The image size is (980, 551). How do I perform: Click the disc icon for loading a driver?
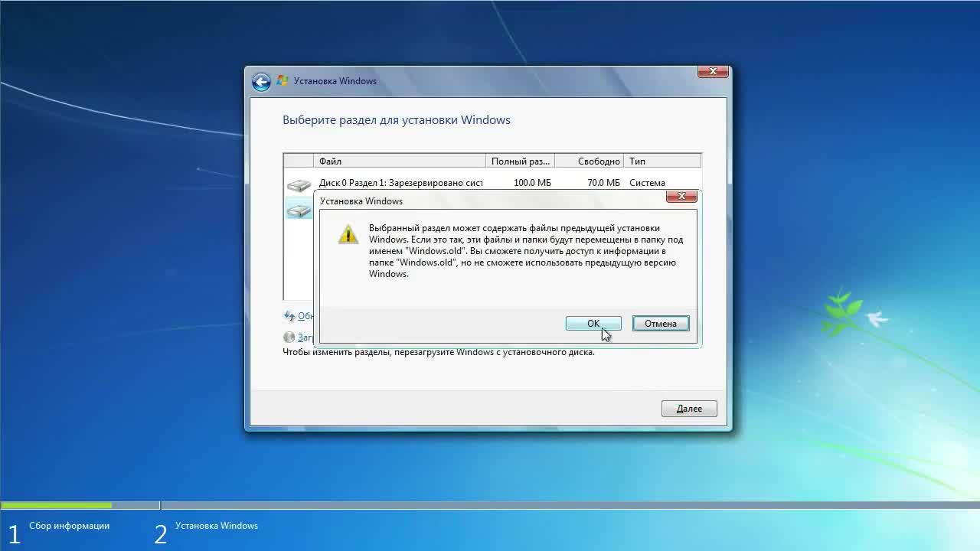tap(289, 337)
